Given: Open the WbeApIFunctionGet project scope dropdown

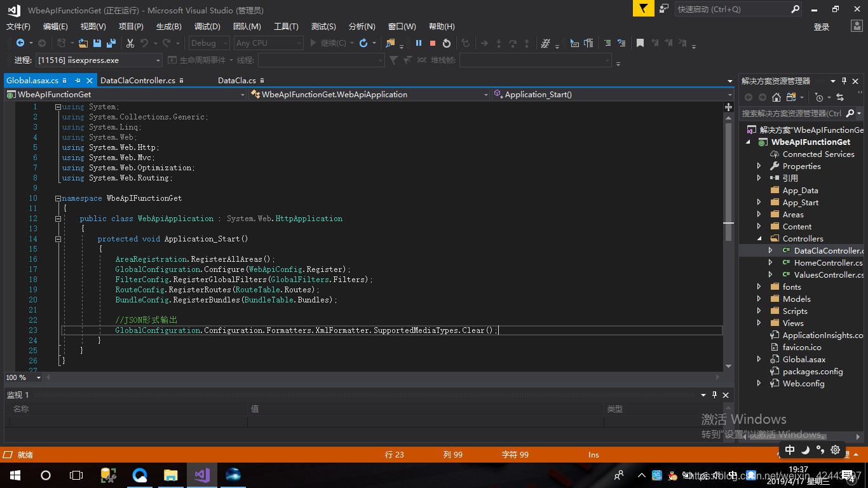Looking at the screenshot, I should (x=125, y=95).
